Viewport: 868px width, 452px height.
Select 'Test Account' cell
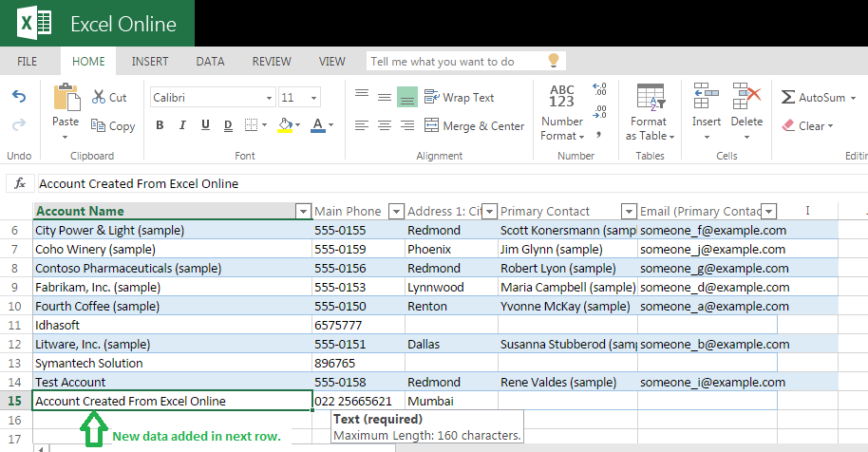tap(172, 383)
